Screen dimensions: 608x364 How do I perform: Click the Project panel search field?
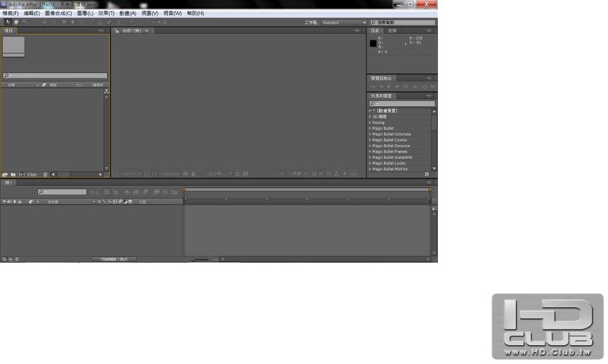tap(55, 76)
